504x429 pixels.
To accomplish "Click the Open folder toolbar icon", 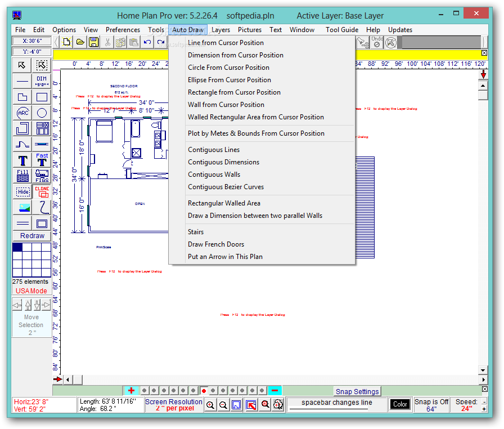I will [80, 42].
